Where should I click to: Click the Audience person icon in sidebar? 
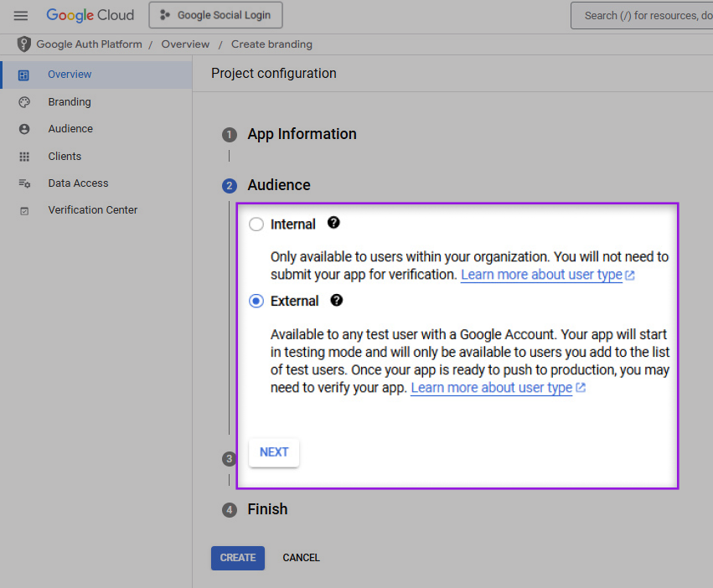[x=24, y=129]
